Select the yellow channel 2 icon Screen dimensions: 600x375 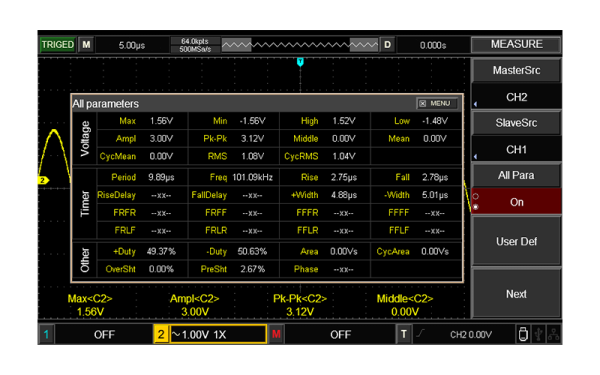click(161, 334)
